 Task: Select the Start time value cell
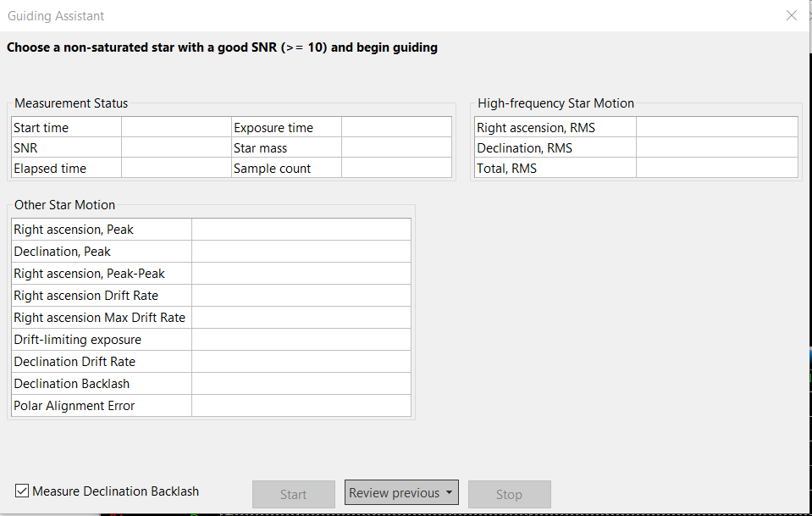click(176, 127)
